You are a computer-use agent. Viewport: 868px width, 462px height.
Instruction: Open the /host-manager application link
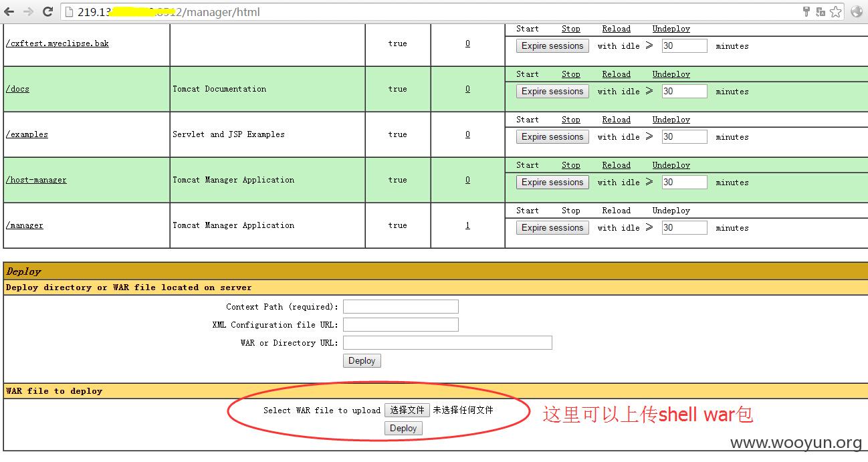click(x=37, y=180)
